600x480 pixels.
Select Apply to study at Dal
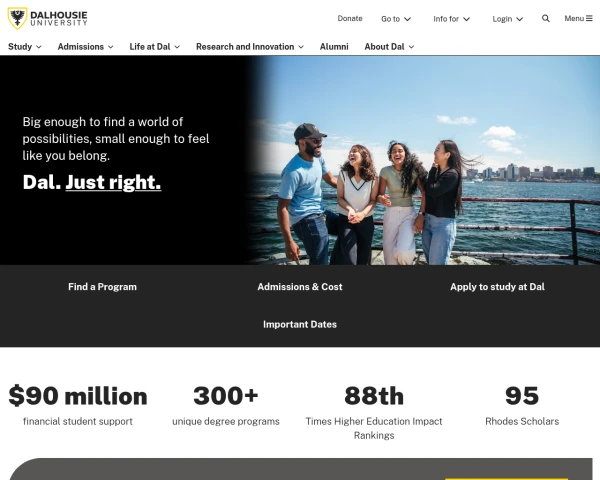click(497, 287)
